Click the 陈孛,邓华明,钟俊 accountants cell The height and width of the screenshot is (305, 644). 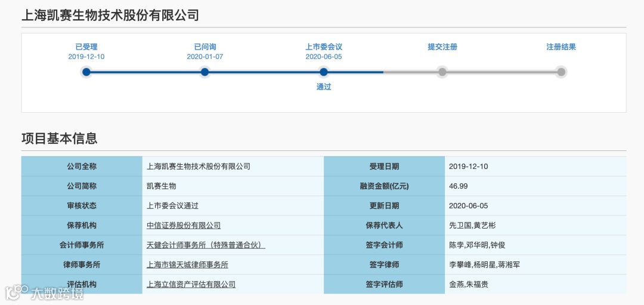point(535,245)
